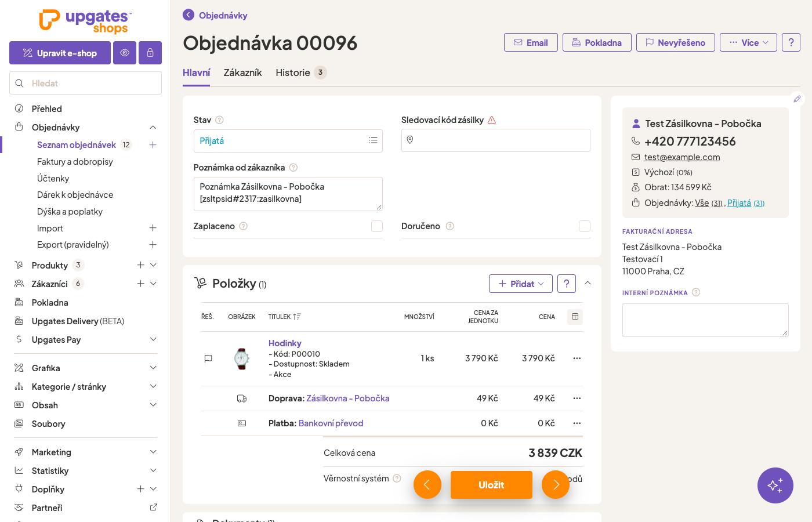
Task: Click the test@example.com email link
Action: (682, 157)
